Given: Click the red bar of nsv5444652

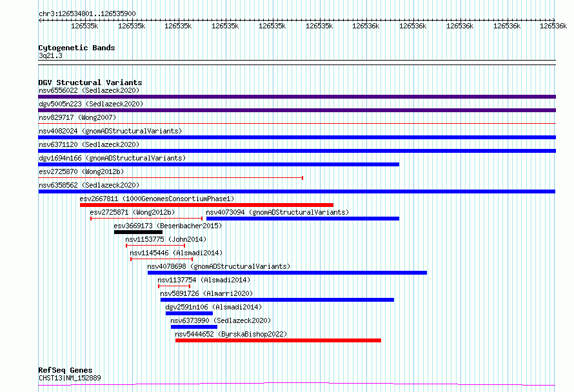Looking at the screenshot, I should (x=278, y=340).
